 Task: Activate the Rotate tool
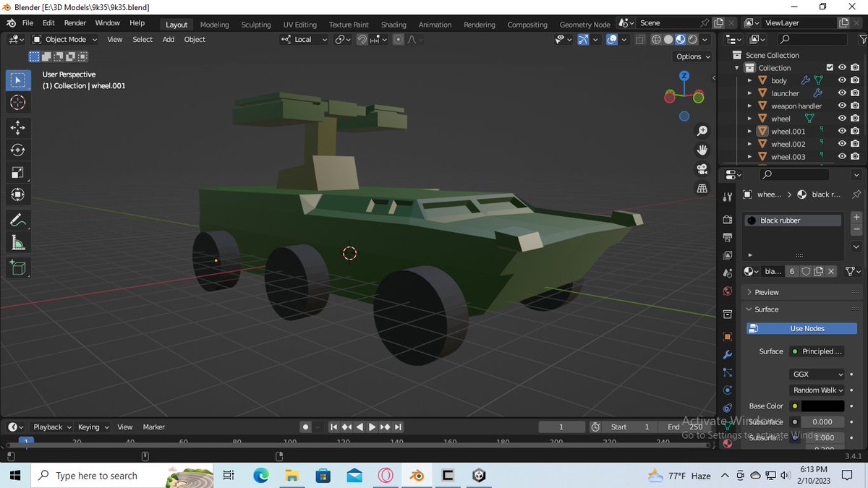(18, 150)
